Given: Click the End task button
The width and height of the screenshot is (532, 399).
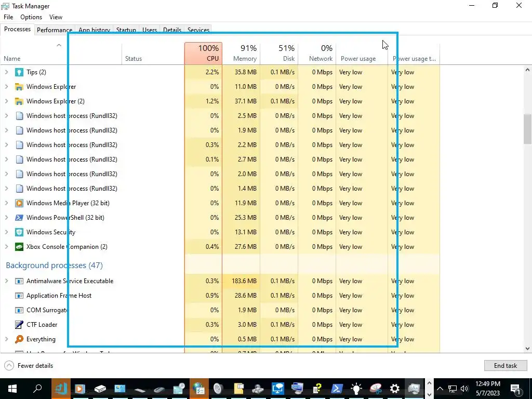Looking at the screenshot, I should pos(505,366).
